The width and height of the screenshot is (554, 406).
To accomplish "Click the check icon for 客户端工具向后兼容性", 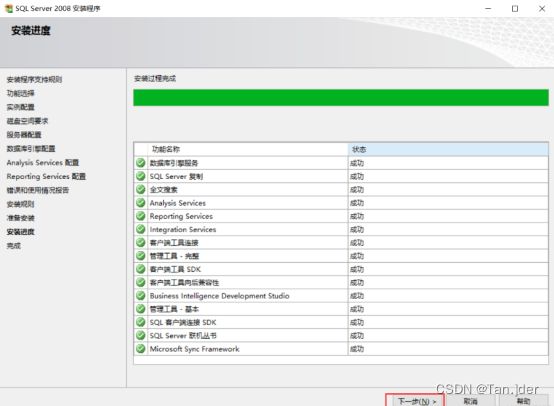I will [x=141, y=282].
